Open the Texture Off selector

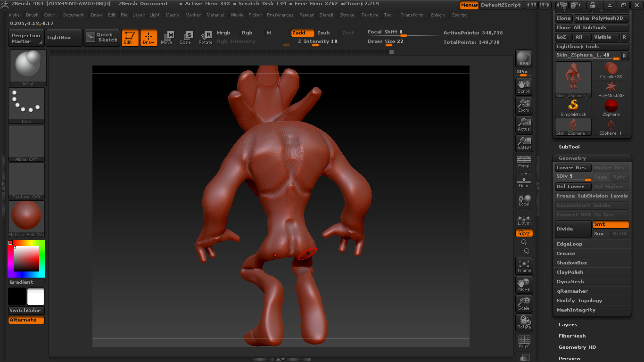tap(26, 181)
